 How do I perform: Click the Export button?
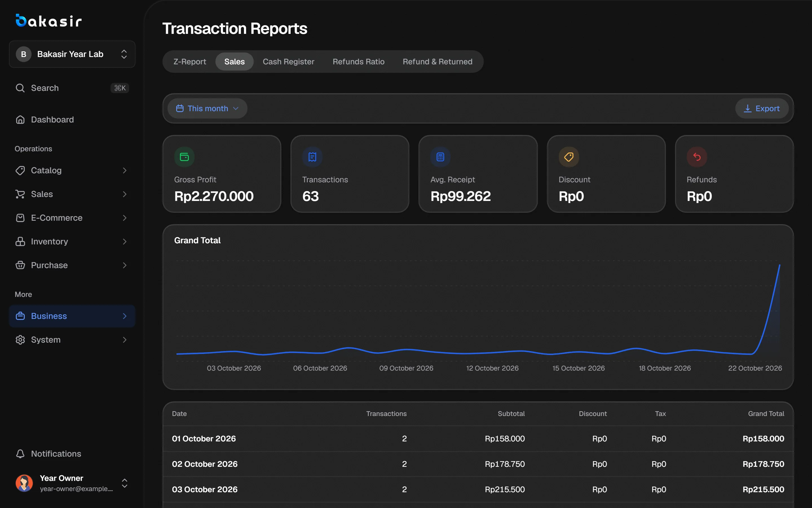(762, 109)
